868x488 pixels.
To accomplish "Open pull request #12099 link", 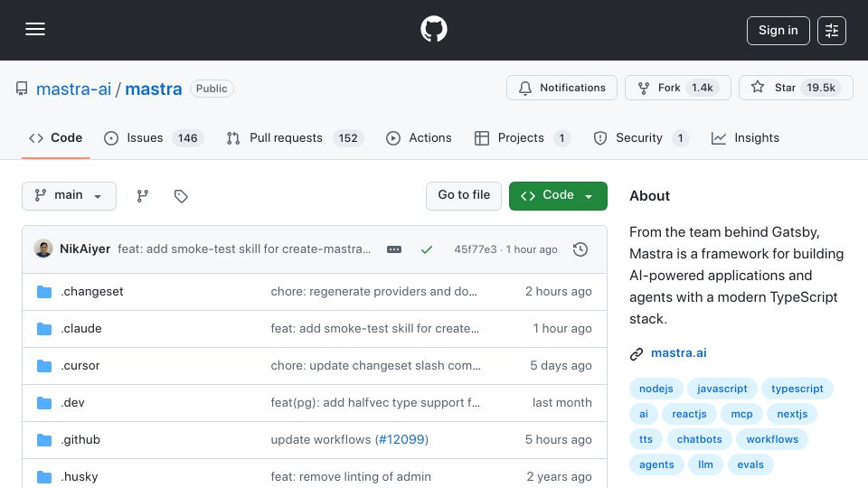I will pos(401,440).
